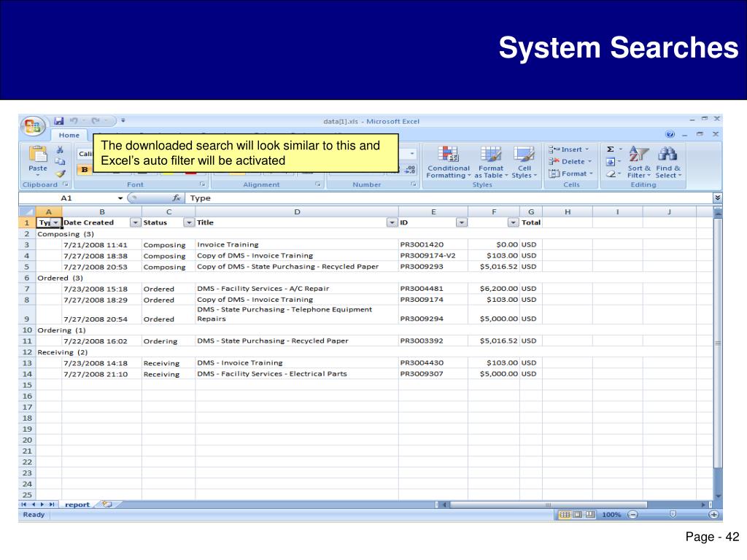Copy selection using the Copy icon
Image resolution: width=747 pixels, height=560 pixels.
pyautogui.click(x=60, y=162)
